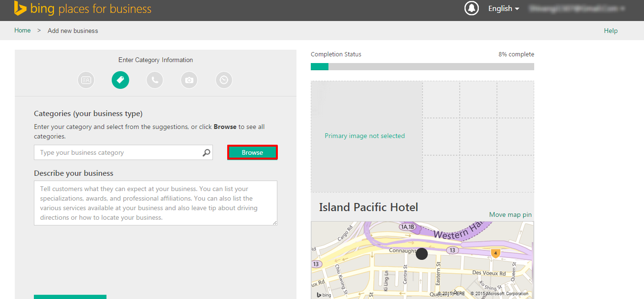Focus the business category search field
The height and width of the screenshot is (299, 644).
point(123,152)
